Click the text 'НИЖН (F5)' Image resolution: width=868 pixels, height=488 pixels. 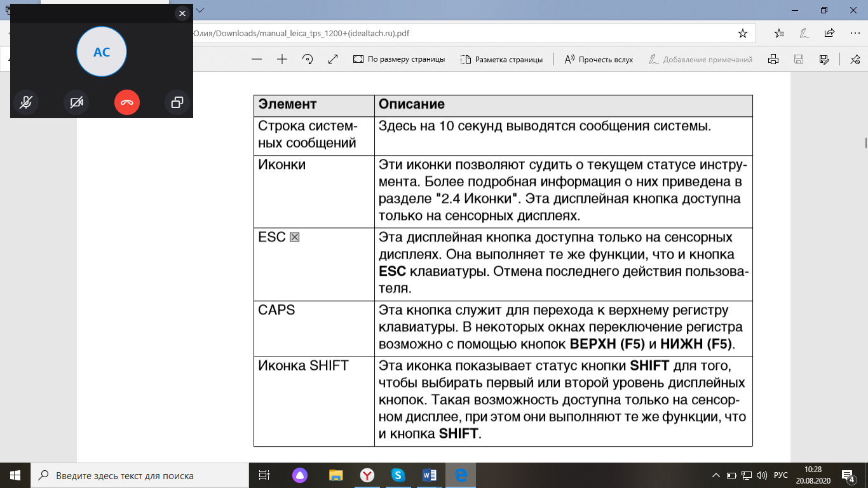click(696, 345)
